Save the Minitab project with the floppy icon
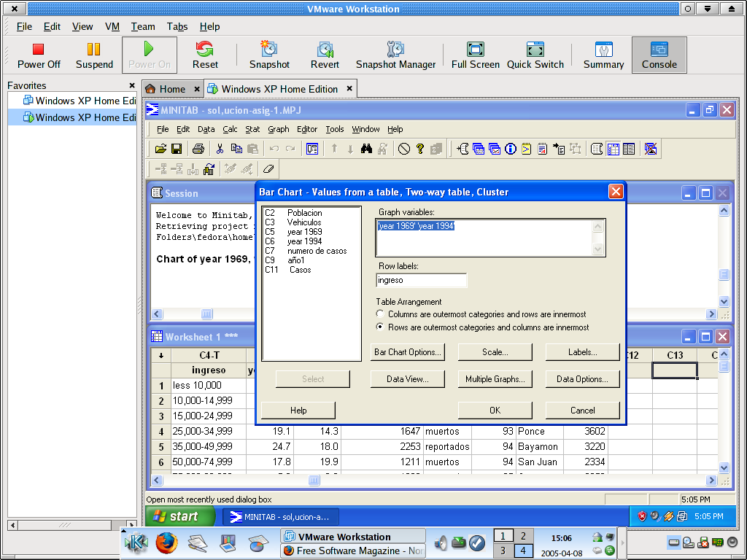 coord(177,149)
